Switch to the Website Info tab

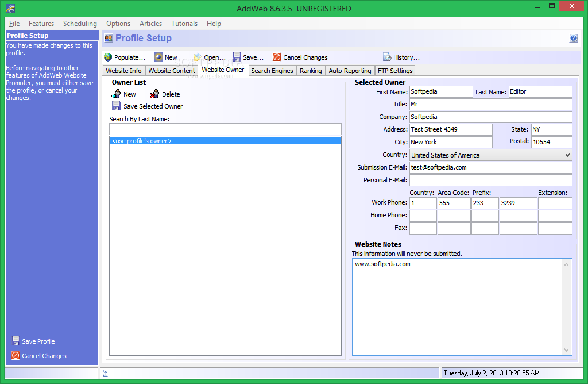coord(124,71)
